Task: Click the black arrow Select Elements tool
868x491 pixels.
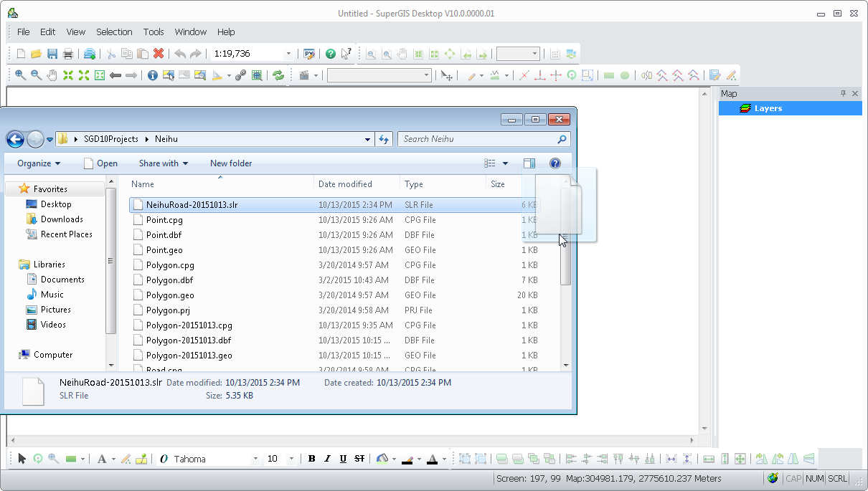Action: click(x=22, y=459)
